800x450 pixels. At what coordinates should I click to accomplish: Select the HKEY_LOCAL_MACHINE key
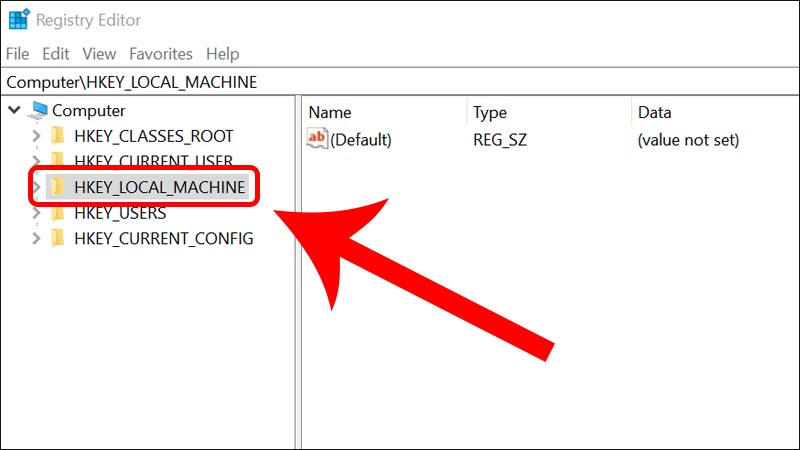160,187
